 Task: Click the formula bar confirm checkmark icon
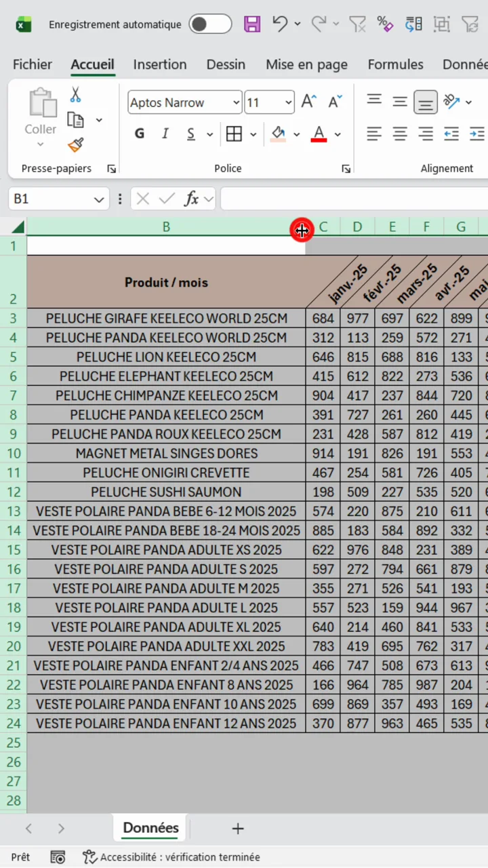click(167, 199)
